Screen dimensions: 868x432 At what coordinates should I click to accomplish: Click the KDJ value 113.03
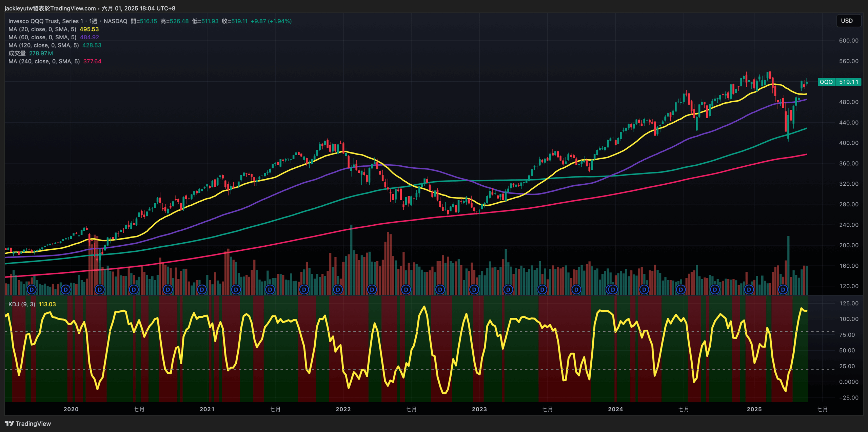pyautogui.click(x=47, y=304)
